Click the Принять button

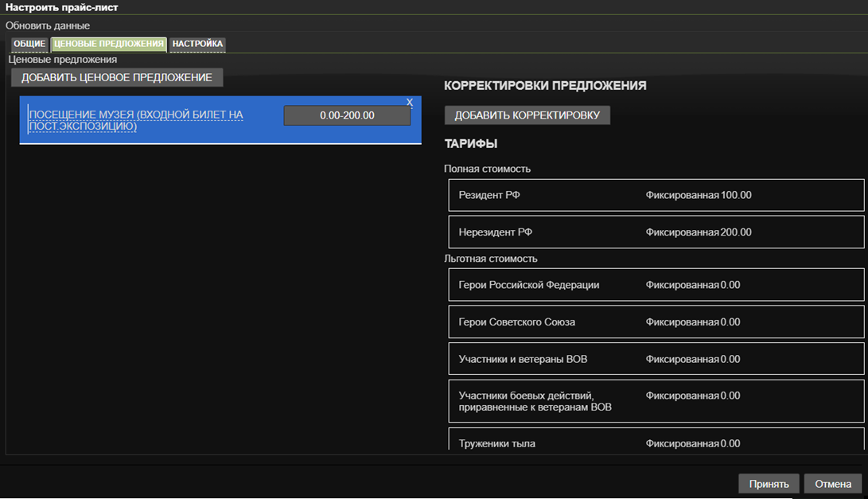[769, 484]
